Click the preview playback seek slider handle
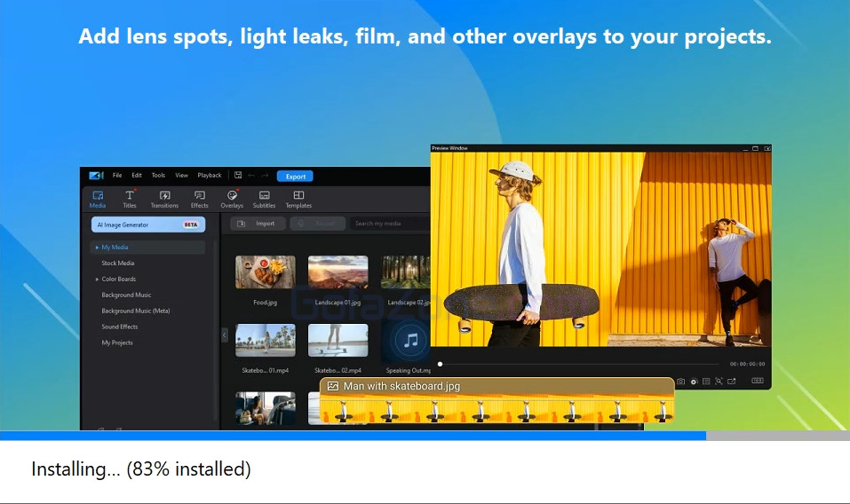This screenshot has height=504, width=850. (440, 364)
